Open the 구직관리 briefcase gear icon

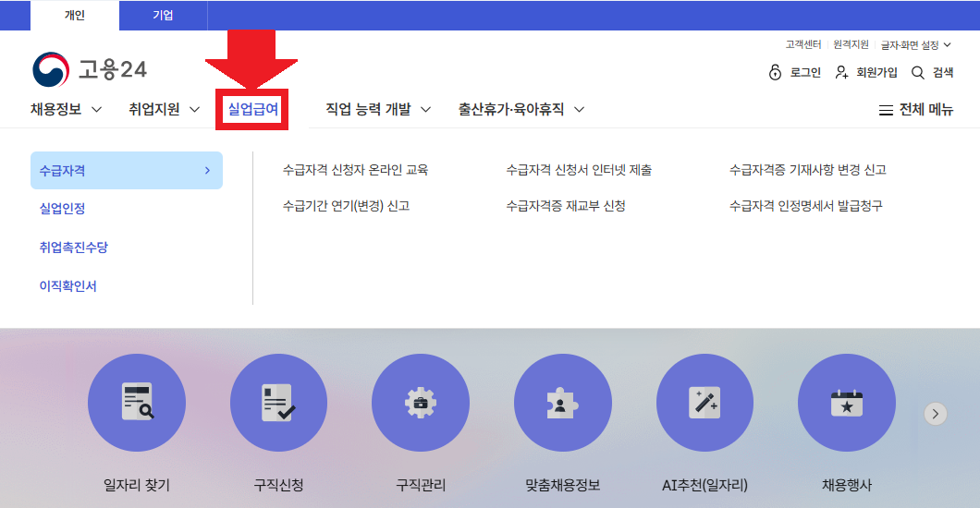[421, 403]
